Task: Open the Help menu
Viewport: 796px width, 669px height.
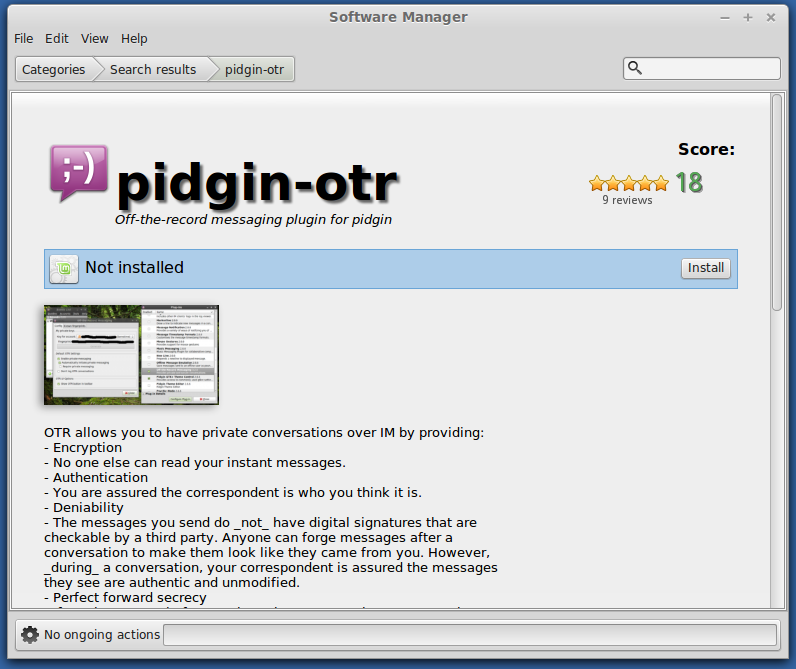Action: [x=134, y=39]
